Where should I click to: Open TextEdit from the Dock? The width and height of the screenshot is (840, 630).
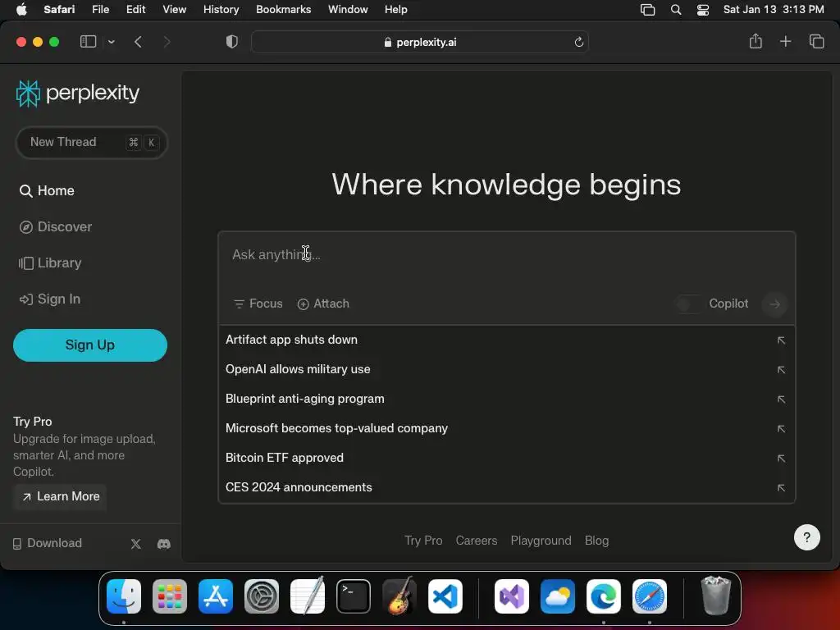pos(308,596)
